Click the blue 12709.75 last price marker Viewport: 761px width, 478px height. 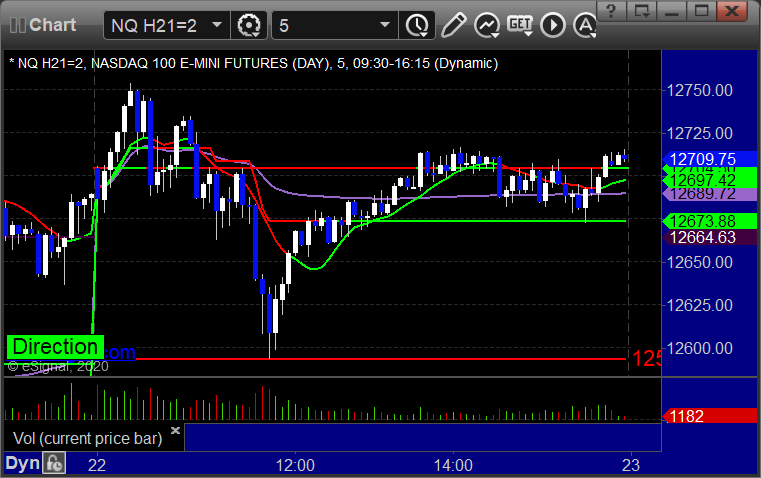710,159
